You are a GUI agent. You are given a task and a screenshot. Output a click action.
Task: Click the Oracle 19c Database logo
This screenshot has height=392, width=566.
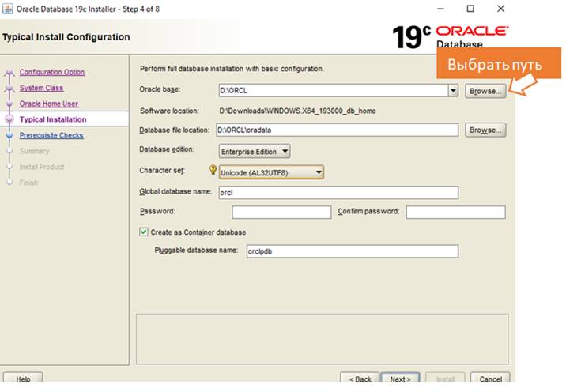(x=451, y=36)
